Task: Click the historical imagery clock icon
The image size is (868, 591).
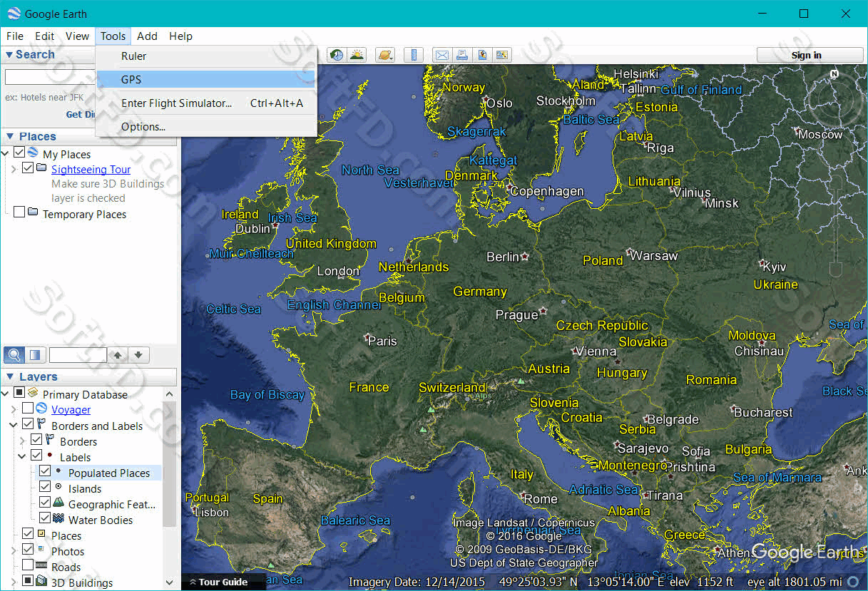Action: [337, 55]
